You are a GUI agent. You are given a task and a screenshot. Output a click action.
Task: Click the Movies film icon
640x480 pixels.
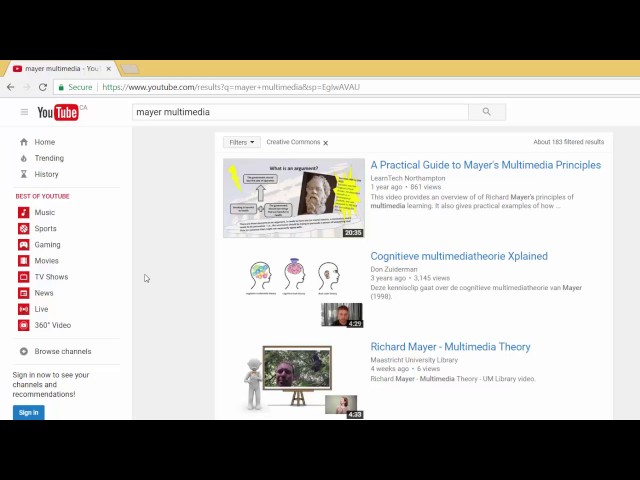point(24,261)
